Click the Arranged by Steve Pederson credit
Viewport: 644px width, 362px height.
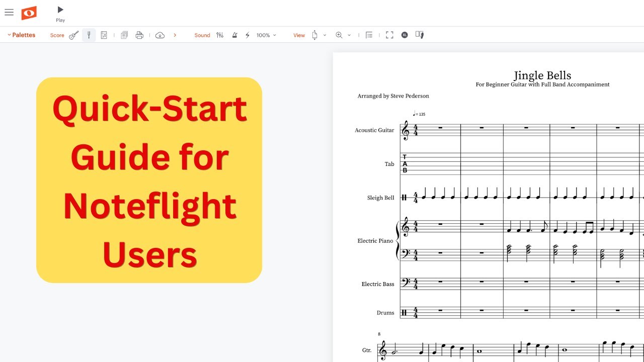tap(393, 96)
